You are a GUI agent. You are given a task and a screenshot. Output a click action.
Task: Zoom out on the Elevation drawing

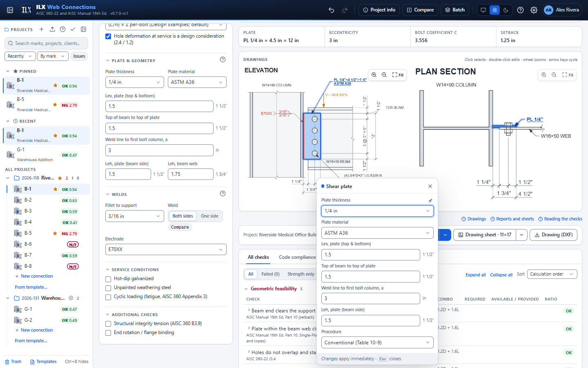(x=384, y=75)
